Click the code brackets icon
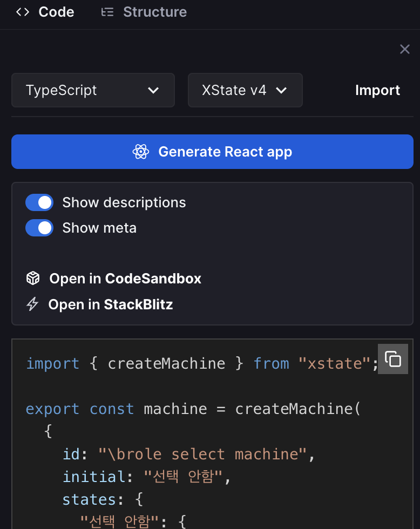The height and width of the screenshot is (529, 420). (23, 12)
